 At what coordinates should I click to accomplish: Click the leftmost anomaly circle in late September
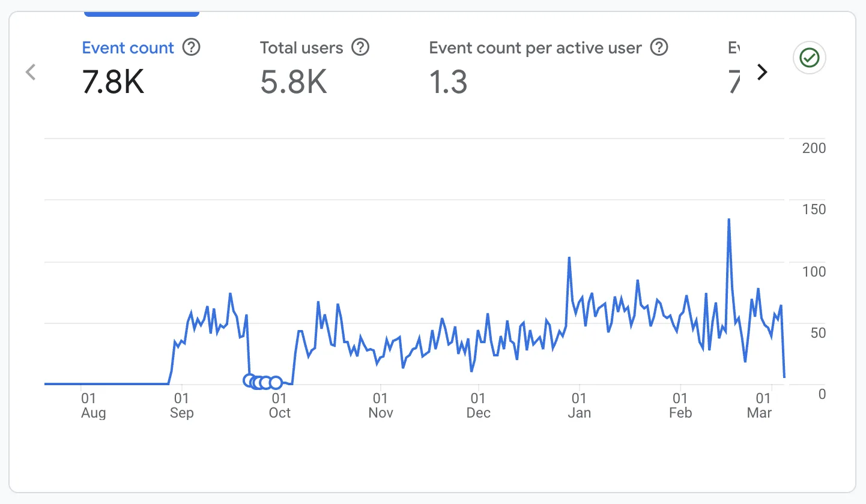click(249, 380)
